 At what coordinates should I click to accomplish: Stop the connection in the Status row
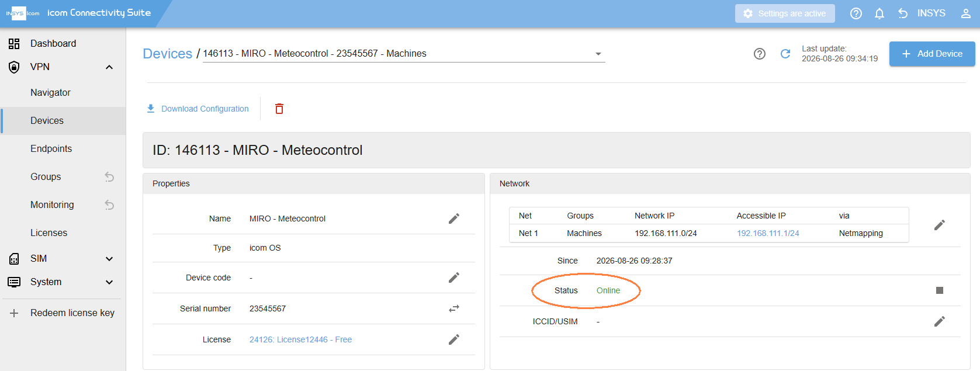(x=940, y=290)
